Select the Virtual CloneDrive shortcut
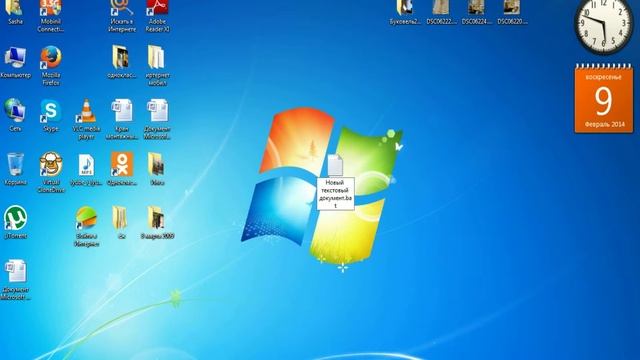 51,172
